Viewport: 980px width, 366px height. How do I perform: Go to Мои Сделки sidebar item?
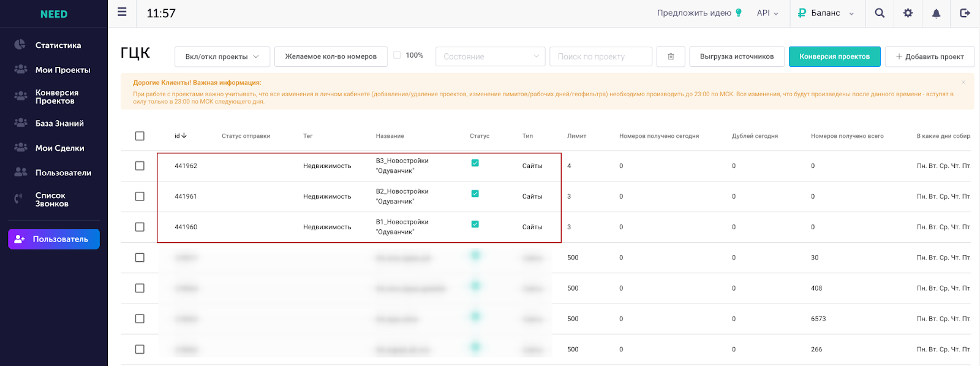tap(60, 148)
